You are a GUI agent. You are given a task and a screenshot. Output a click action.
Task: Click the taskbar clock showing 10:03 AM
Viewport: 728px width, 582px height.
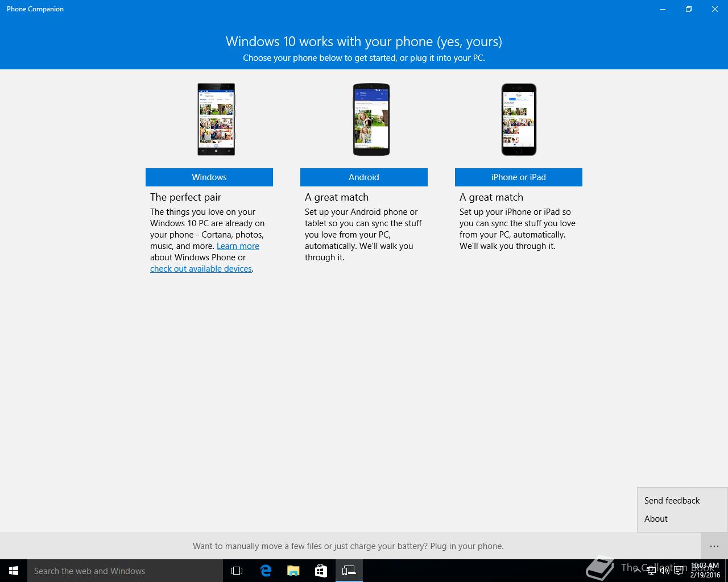705,570
